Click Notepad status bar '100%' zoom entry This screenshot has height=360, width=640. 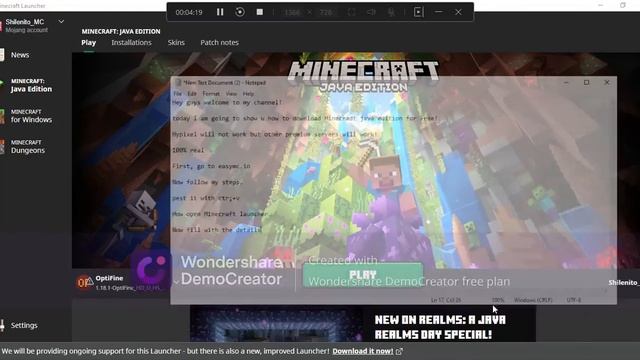tap(498, 300)
